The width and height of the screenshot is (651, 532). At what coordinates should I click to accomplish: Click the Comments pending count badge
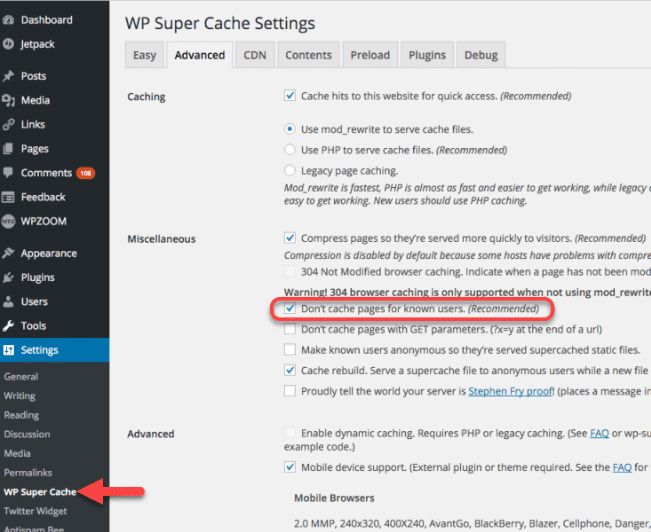pos(85,173)
